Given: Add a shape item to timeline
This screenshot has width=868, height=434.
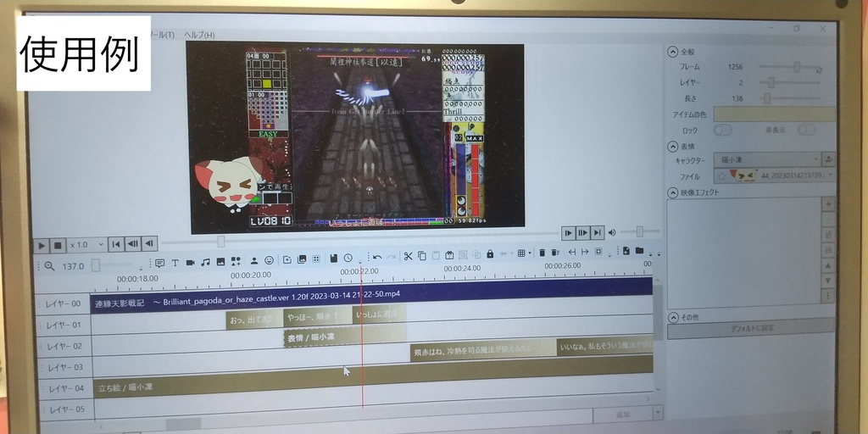Looking at the screenshot, I should click(x=236, y=261).
